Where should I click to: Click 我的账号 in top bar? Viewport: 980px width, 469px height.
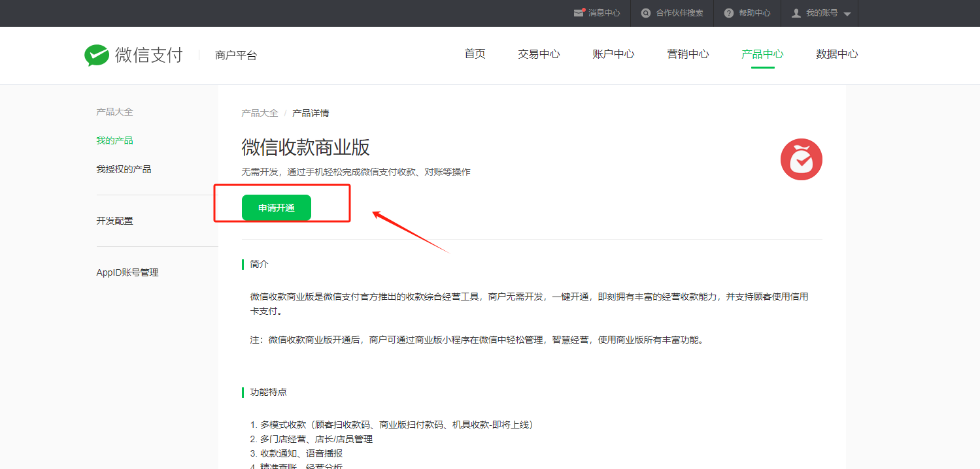pyautogui.click(x=822, y=13)
